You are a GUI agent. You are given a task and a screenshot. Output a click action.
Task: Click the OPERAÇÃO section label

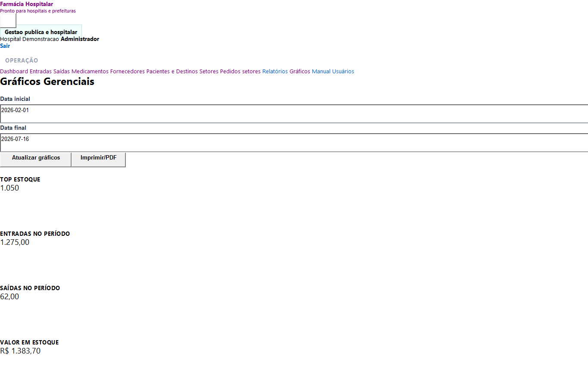[x=22, y=60]
